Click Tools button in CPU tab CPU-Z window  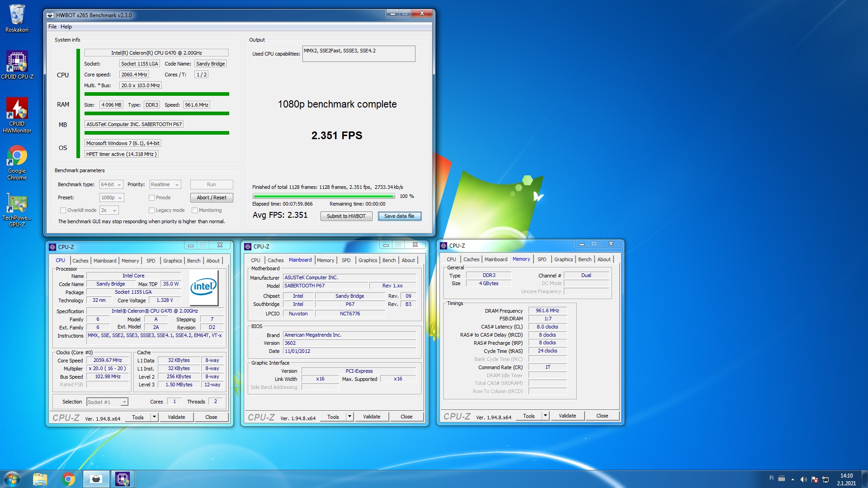[x=138, y=417]
